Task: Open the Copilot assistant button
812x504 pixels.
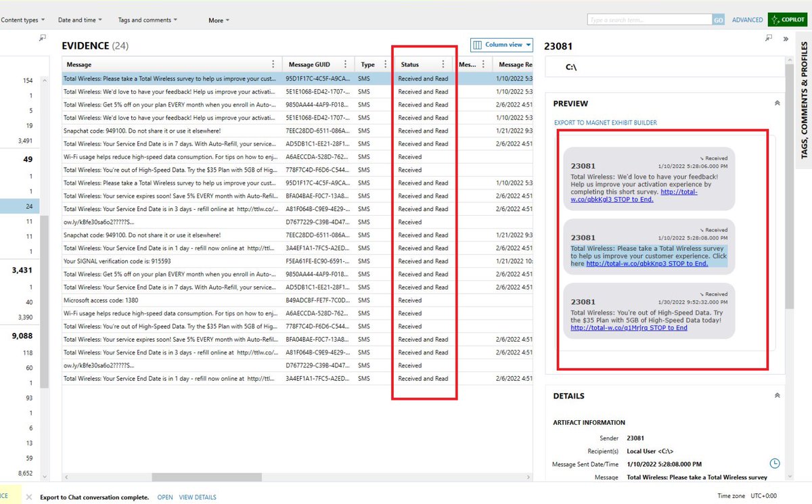Action: coord(788,20)
